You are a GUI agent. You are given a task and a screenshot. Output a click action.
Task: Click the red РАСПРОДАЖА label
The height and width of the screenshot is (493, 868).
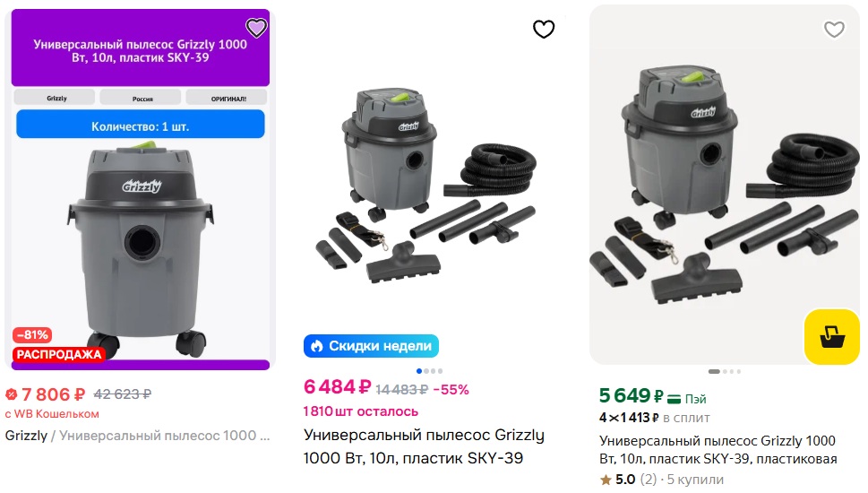[x=59, y=354]
